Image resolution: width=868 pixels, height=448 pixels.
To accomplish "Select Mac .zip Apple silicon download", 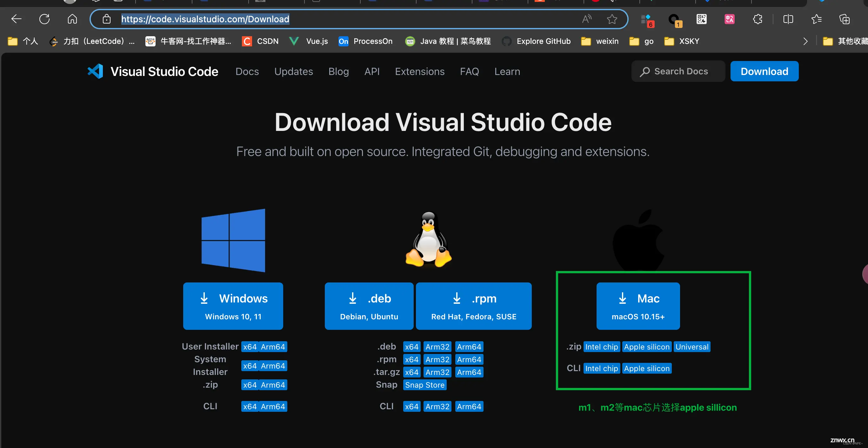I will coord(647,347).
